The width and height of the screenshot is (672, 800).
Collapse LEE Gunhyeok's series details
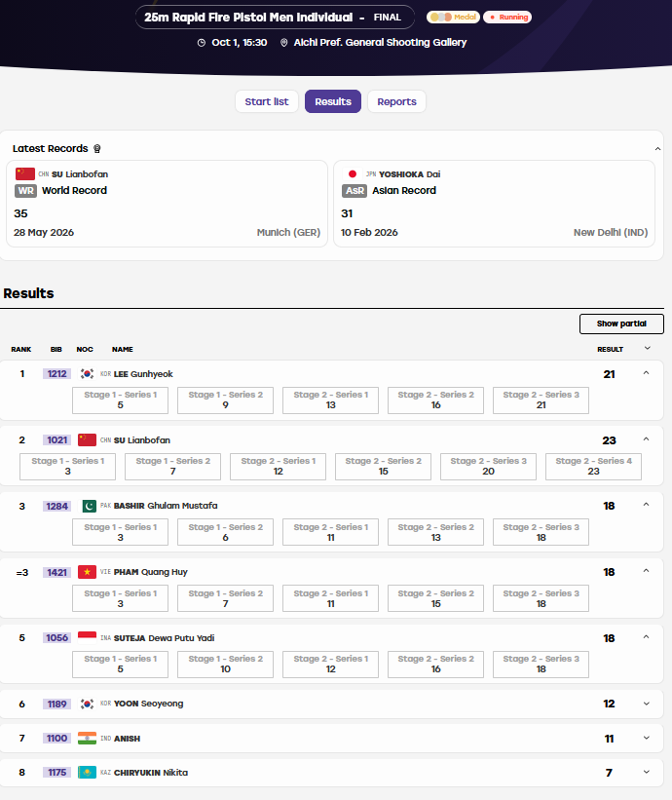(646, 373)
